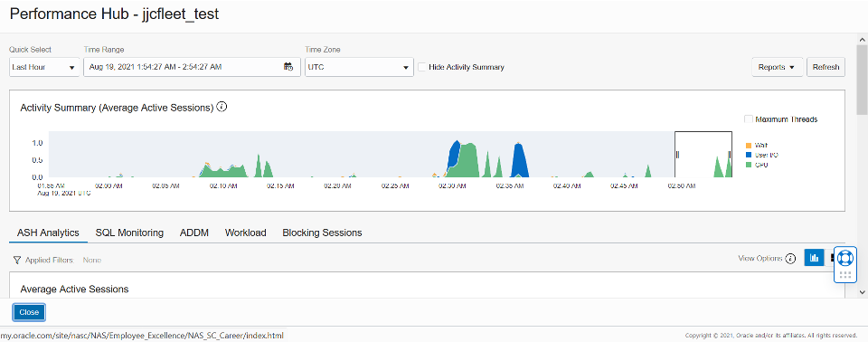The height and width of the screenshot is (342, 868).
Task: Switch to the SQL Monitoring tab
Action: (x=129, y=233)
